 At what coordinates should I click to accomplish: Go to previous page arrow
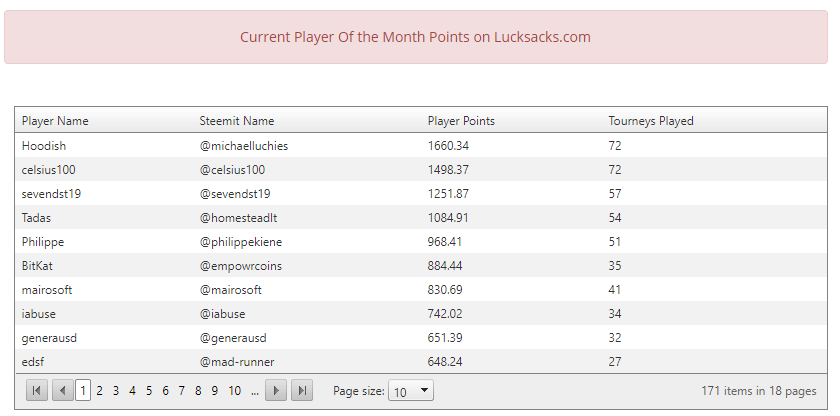[x=63, y=390]
